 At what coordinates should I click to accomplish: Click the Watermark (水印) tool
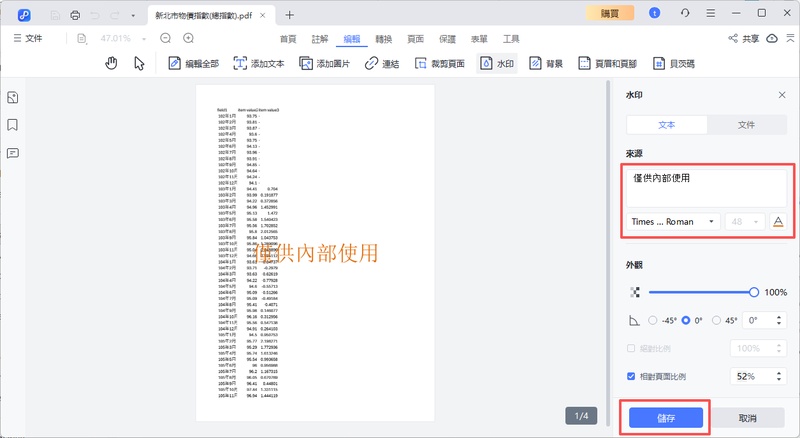497,63
